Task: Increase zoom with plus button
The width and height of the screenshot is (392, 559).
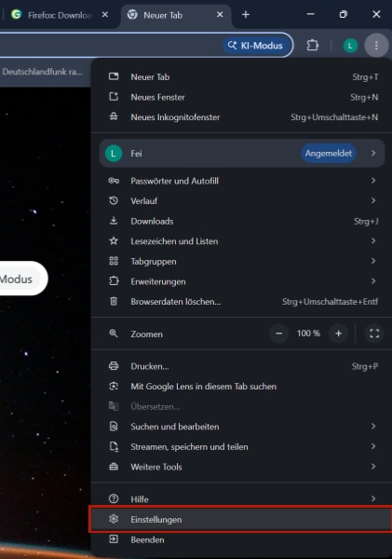Action: click(x=339, y=334)
